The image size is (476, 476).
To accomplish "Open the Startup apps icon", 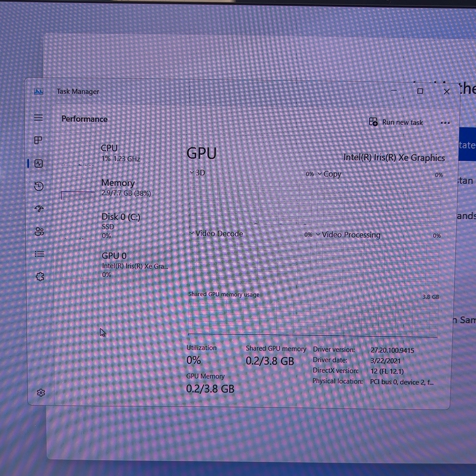I will coord(39,208).
